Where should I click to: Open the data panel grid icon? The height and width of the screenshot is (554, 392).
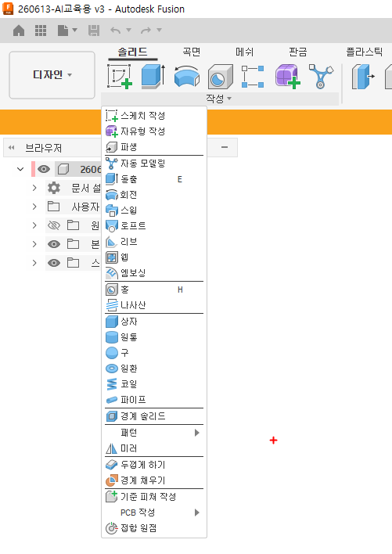click(41, 31)
